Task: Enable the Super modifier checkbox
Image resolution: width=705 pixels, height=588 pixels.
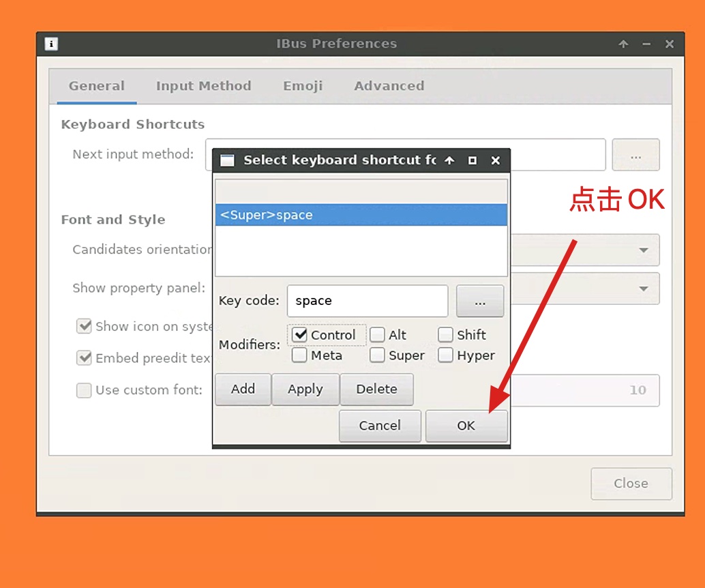Action: click(377, 355)
